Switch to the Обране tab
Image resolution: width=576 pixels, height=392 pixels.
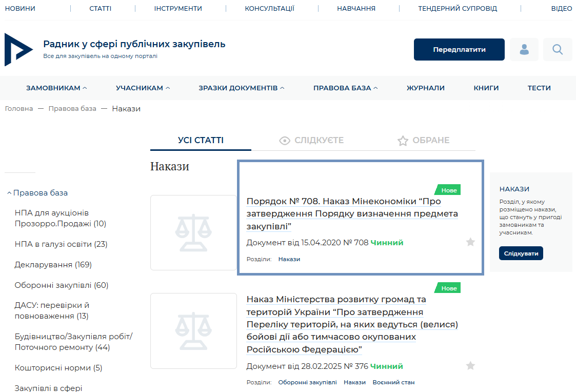point(423,141)
